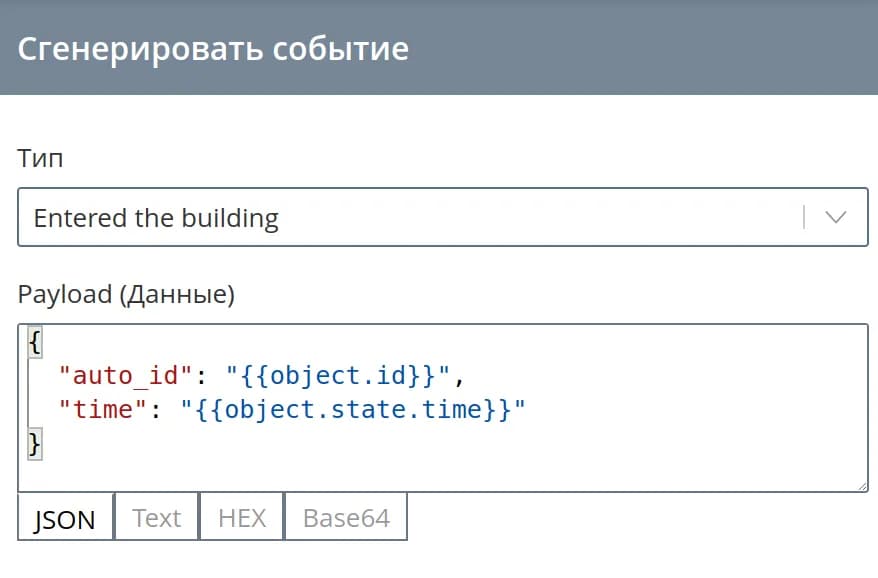Screen dimensions: 878x578
Task: Click empty area below the JSON code
Action: (440, 465)
